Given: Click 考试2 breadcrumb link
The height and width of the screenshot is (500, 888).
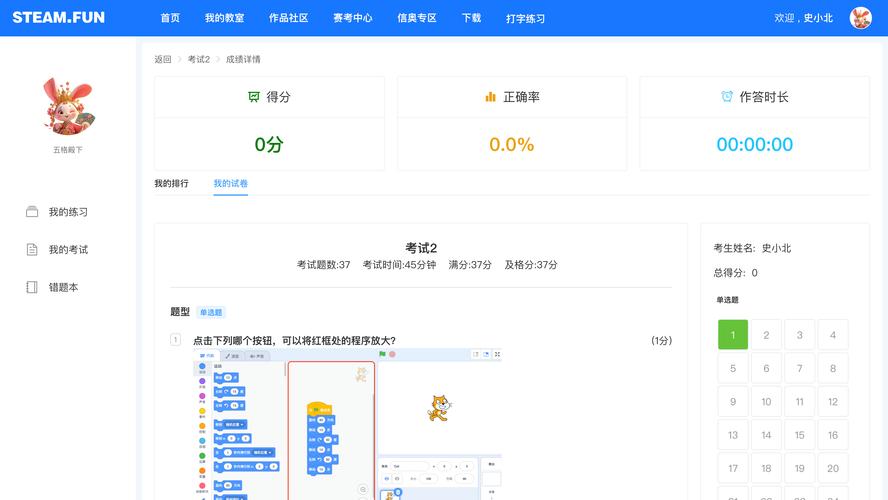Looking at the screenshot, I should click(199, 59).
